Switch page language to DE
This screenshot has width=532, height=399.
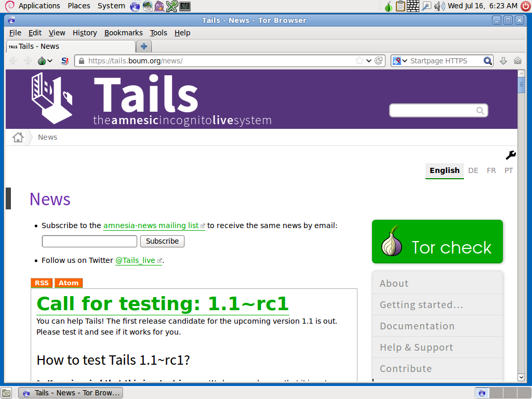473,170
